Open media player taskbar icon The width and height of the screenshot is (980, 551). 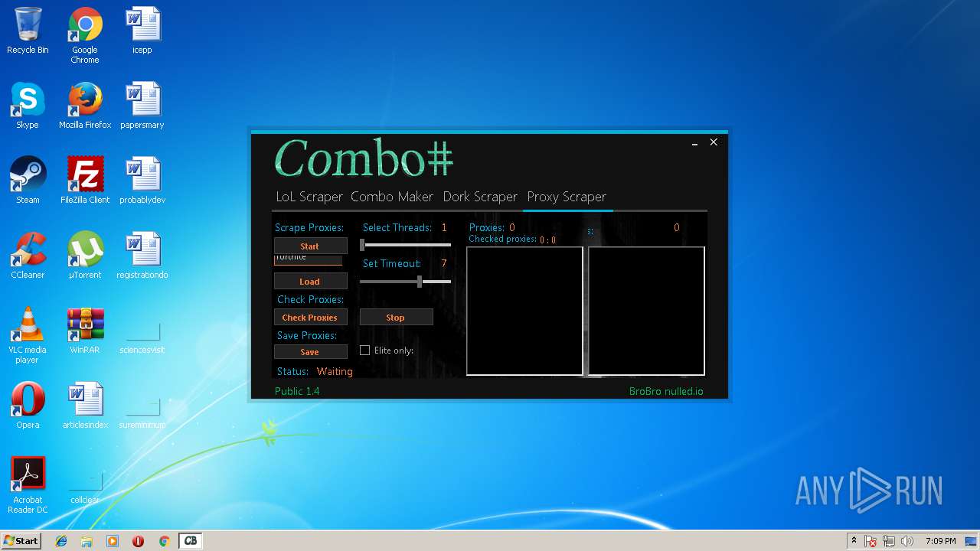click(x=113, y=541)
